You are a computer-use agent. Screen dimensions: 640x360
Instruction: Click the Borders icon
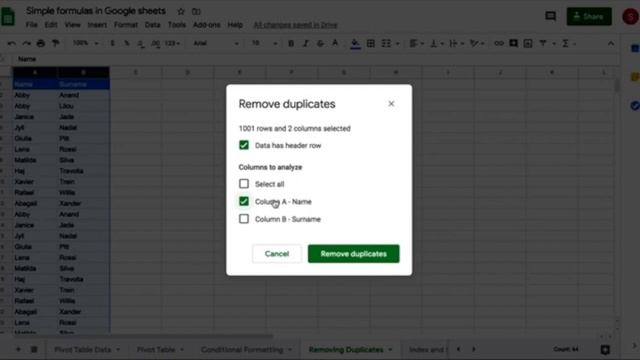tap(371, 43)
